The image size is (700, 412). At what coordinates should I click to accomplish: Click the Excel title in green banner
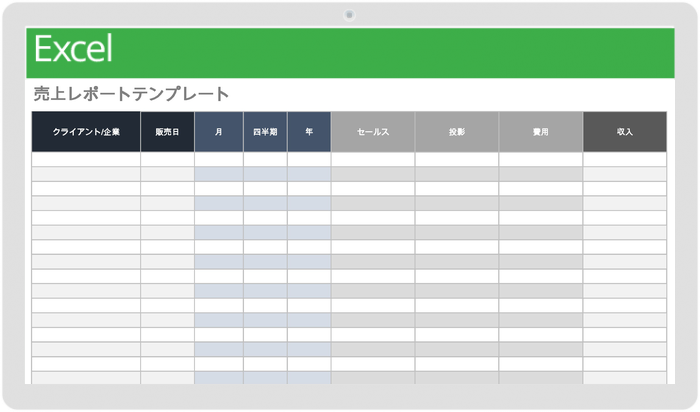pyautogui.click(x=73, y=49)
